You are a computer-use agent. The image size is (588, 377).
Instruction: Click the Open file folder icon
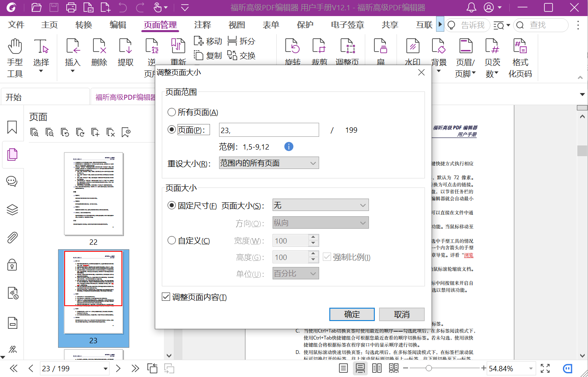click(x=36, y=7)
